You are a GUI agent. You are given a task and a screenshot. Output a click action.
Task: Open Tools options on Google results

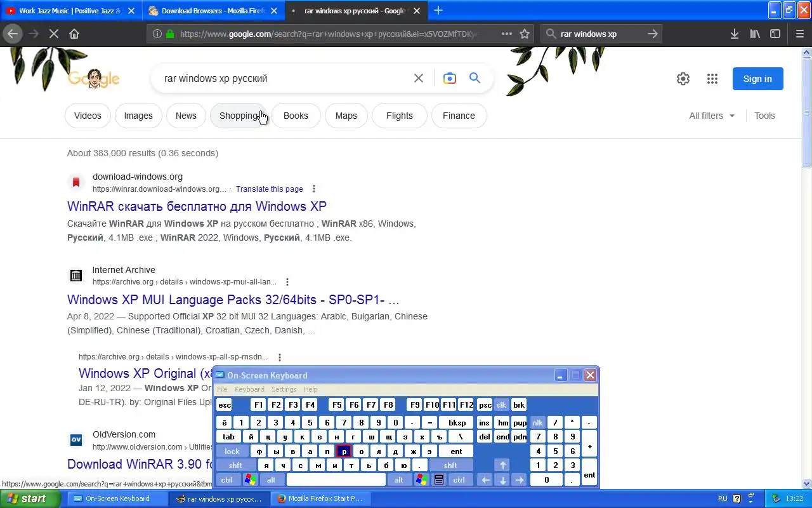764,116
